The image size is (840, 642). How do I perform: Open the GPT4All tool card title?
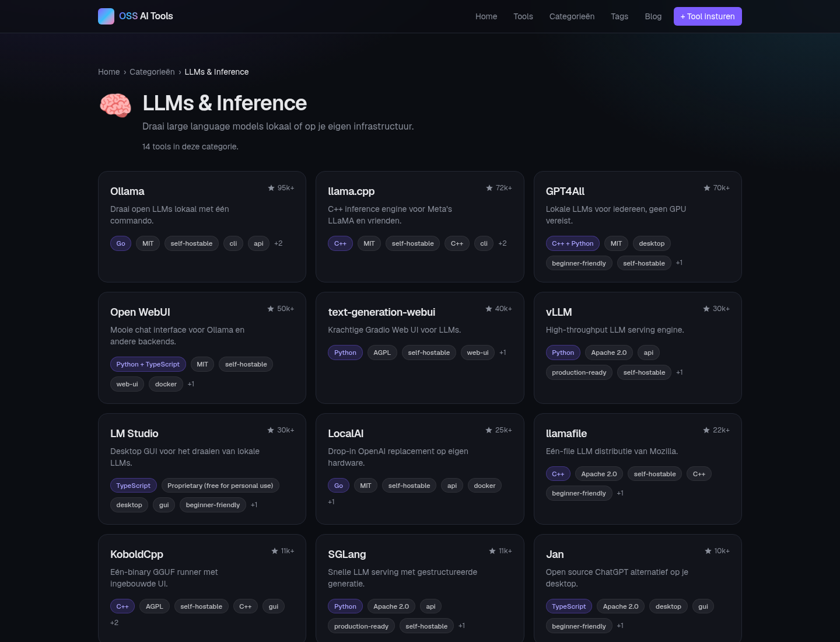click(565, 191)
